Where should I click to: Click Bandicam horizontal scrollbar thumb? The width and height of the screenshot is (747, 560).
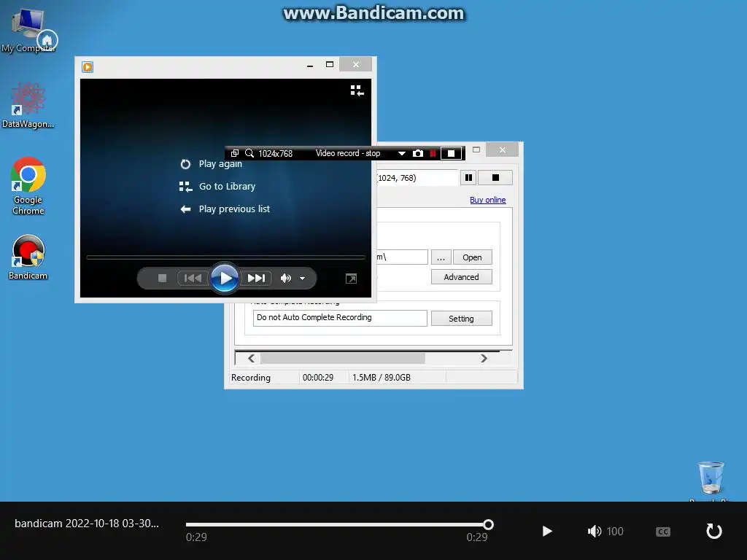pos(343,358)
